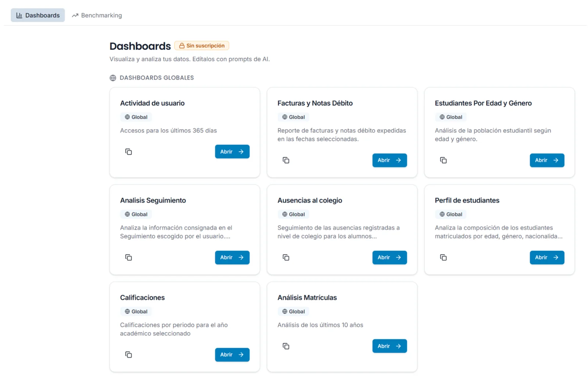
Task: Duplicate the Facturas y Notas Débito dashboard
Action: pos(286,160)
